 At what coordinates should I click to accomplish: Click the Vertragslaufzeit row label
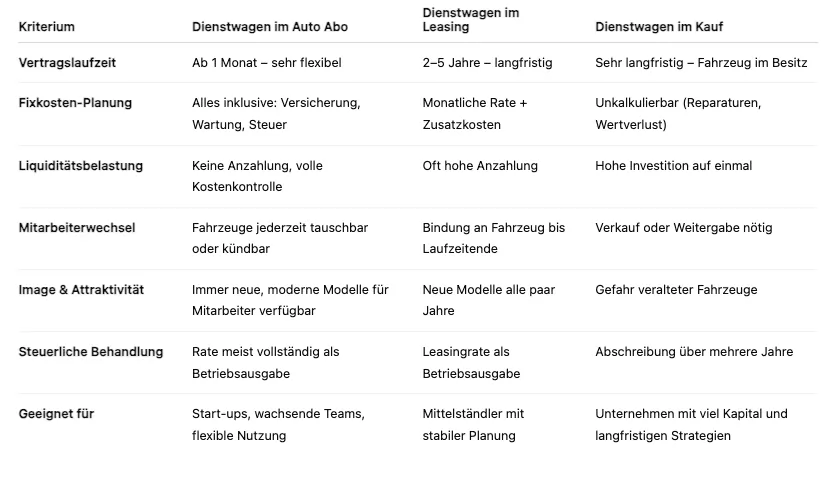click(67, 62)
